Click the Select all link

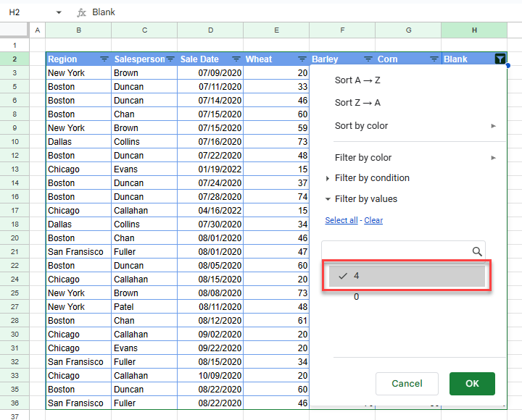341,220
